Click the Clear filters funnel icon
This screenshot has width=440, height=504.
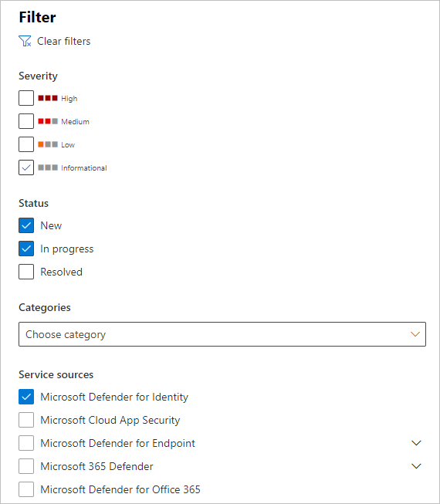tap(25, 41)
